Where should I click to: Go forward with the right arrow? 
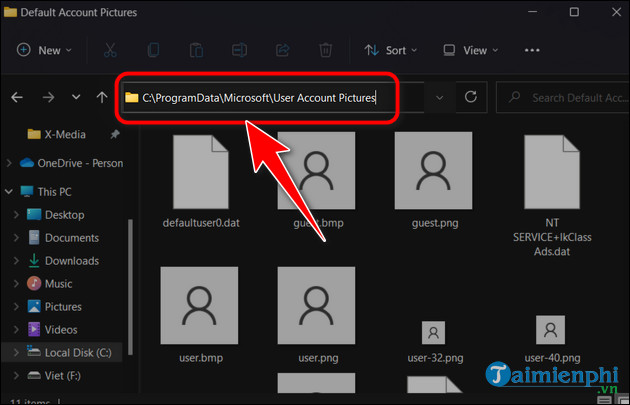48,97
